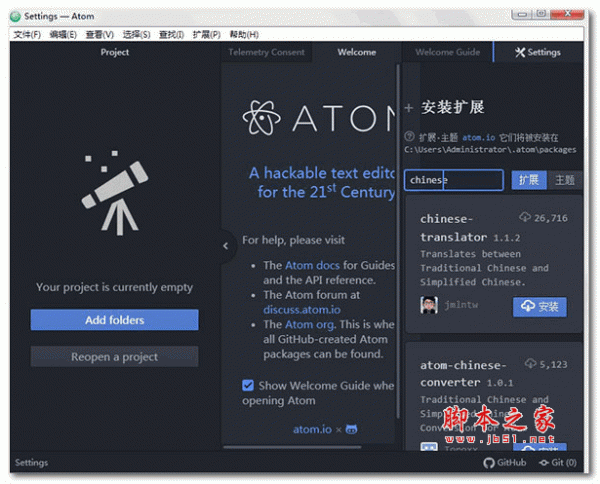Click Welcome pane horizontal scrollbar

292,447
